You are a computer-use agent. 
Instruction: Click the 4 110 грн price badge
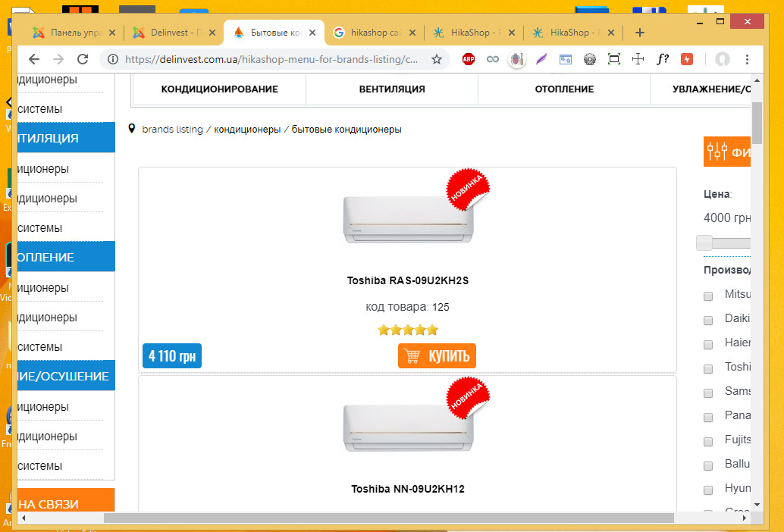coord(172,355)
